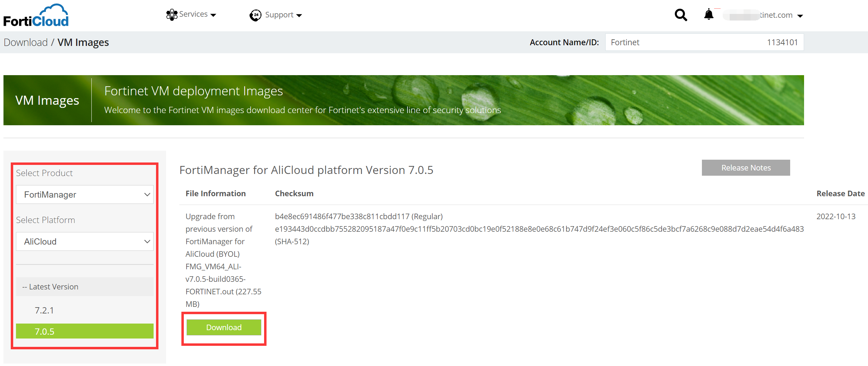Open notifications via the bell icon
The width and height of the screenshot is (868, 366).
coord(709,15)
